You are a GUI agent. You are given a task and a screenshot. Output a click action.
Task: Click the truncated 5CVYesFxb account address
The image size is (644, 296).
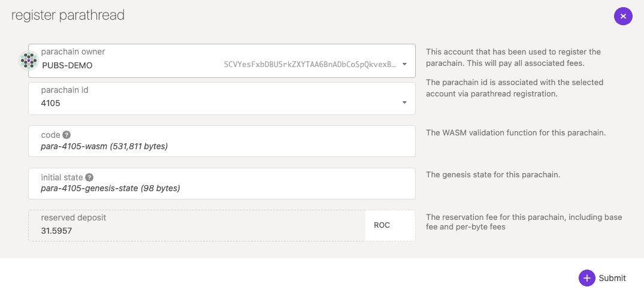click(310, 65)
